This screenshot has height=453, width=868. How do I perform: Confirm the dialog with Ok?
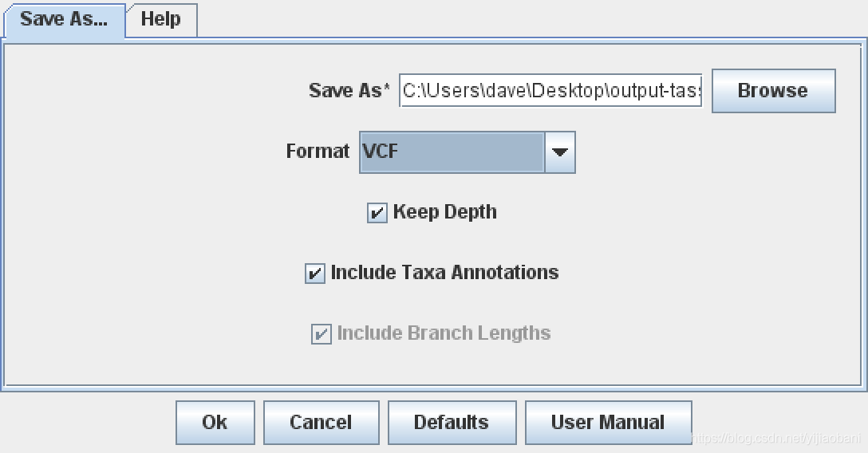pos(215,422)
